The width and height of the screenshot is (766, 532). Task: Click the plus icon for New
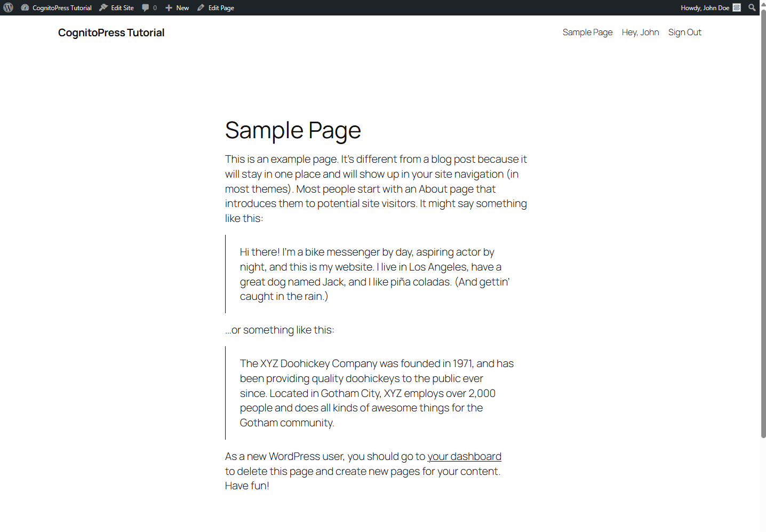tap(169, 7)
